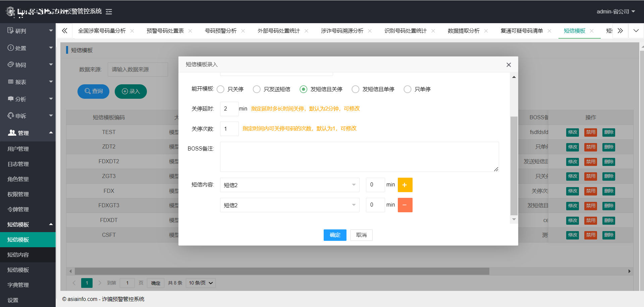Collapse the 管理 sidebar menu
Image resolution: width=644 pixels, height=307 pixels.
tap(28, 133)
